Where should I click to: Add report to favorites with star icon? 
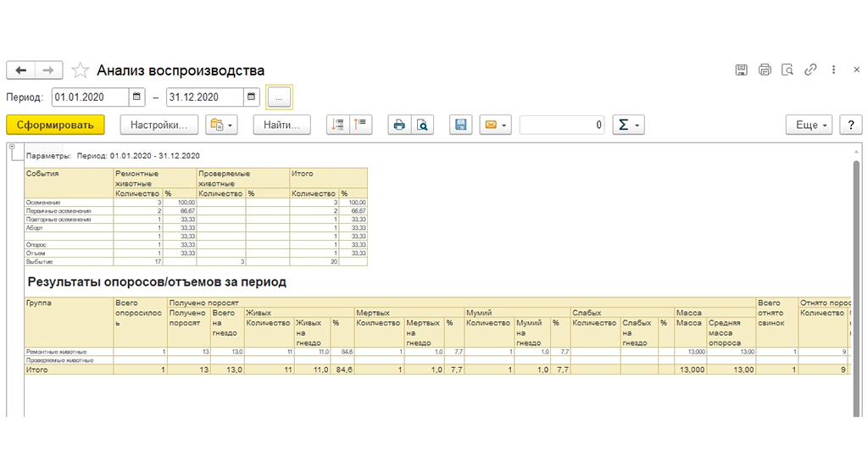(x=80, y=70)
